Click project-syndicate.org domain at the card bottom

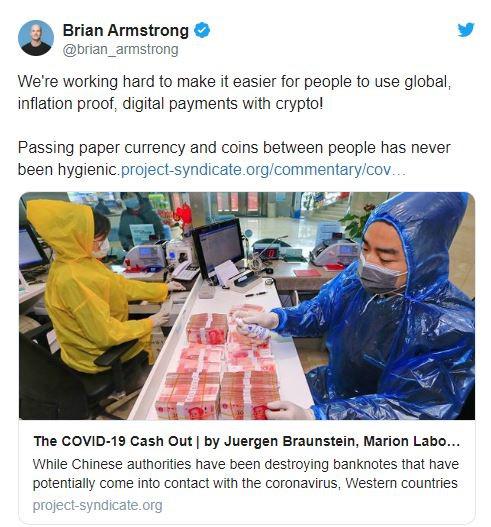[97, 505]
